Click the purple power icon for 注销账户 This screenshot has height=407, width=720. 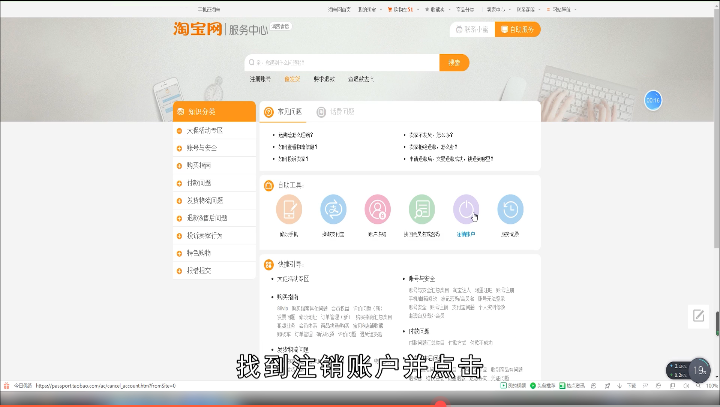(466, 209)
